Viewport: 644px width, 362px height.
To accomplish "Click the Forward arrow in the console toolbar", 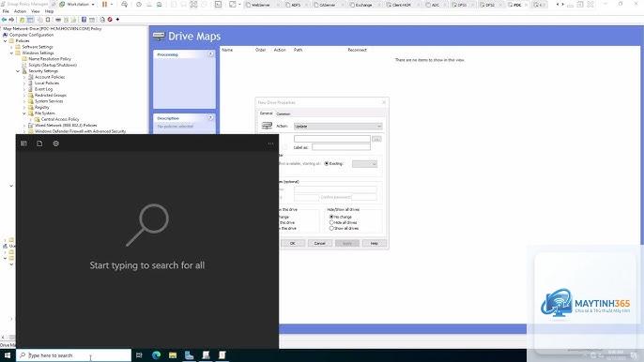I will click(11, 20).
